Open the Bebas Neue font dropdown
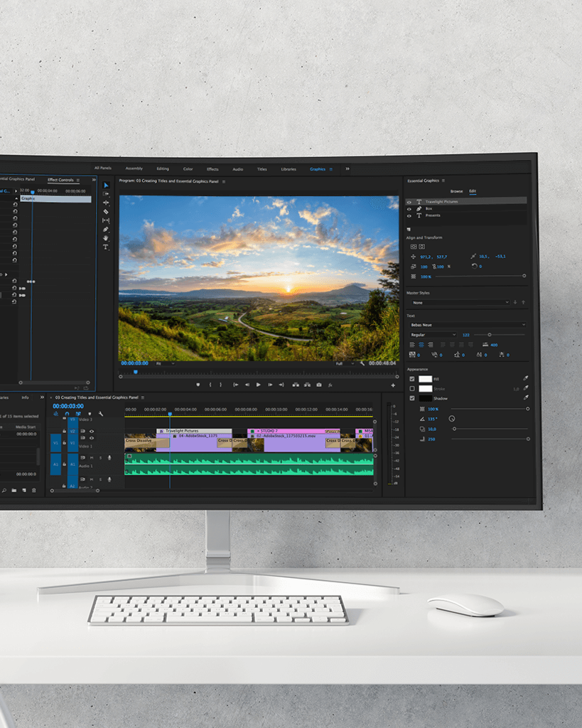 tap(467, 325)
